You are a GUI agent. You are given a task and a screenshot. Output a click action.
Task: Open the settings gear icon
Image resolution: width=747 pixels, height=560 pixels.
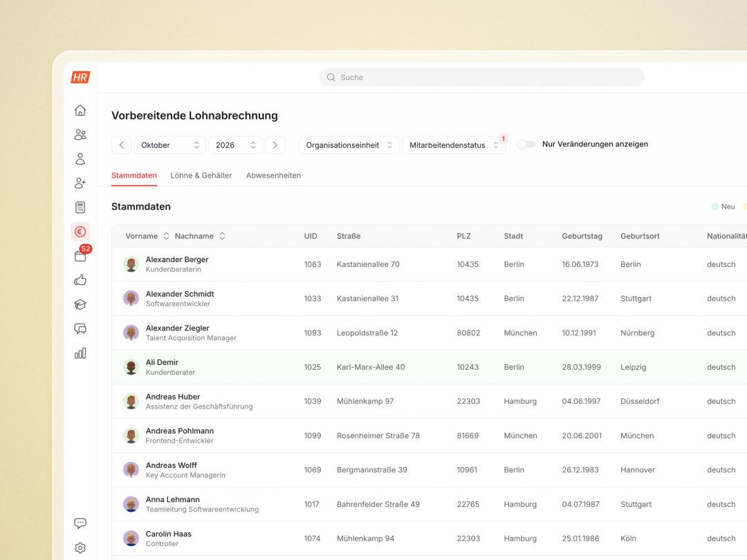(x=80, y=548)
